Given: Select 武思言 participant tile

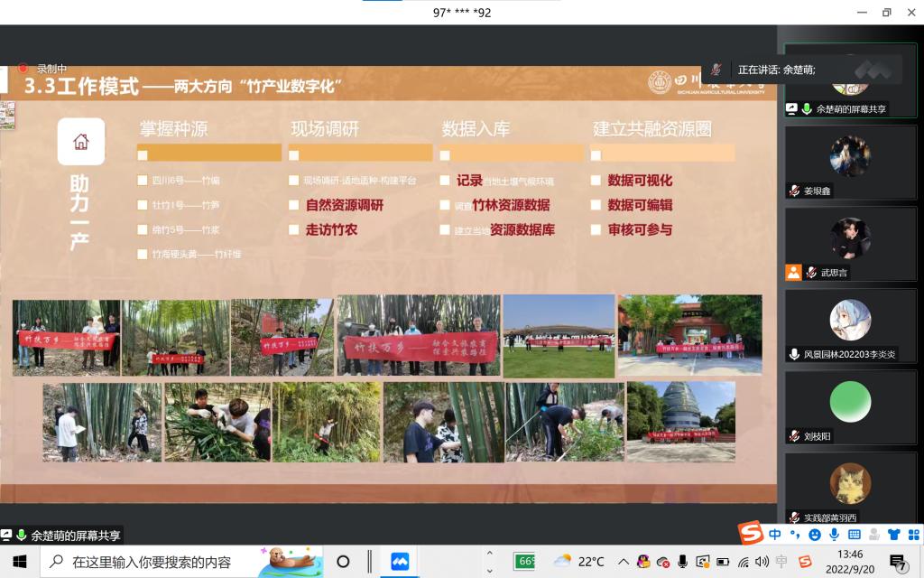Looking at the screenshot, I should pos(850,244).
